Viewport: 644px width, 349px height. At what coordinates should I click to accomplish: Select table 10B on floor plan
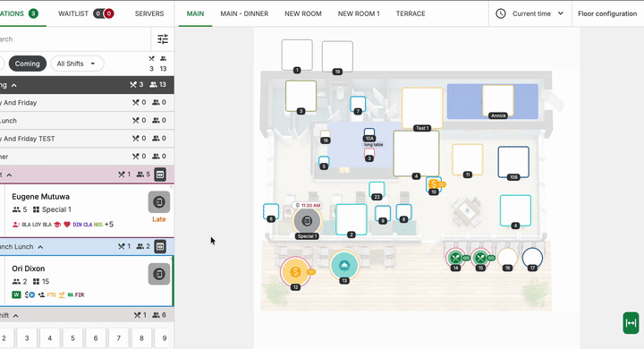pyautogui.click(x=513, y=162)
